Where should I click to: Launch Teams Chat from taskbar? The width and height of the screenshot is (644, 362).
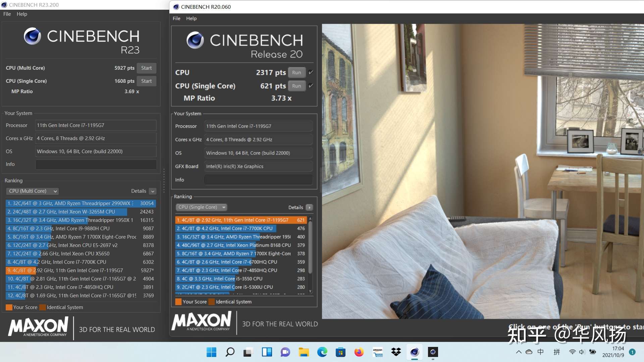coord(285,352)
